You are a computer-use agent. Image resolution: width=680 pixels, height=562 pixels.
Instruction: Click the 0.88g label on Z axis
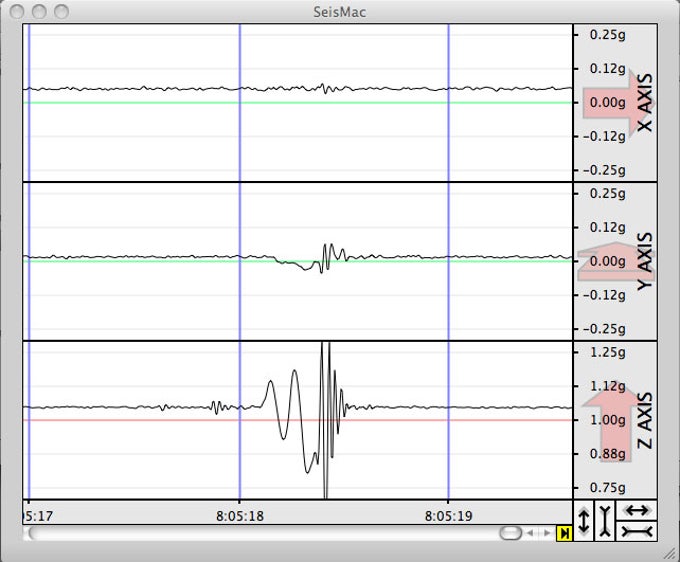[x=608, y=454]
